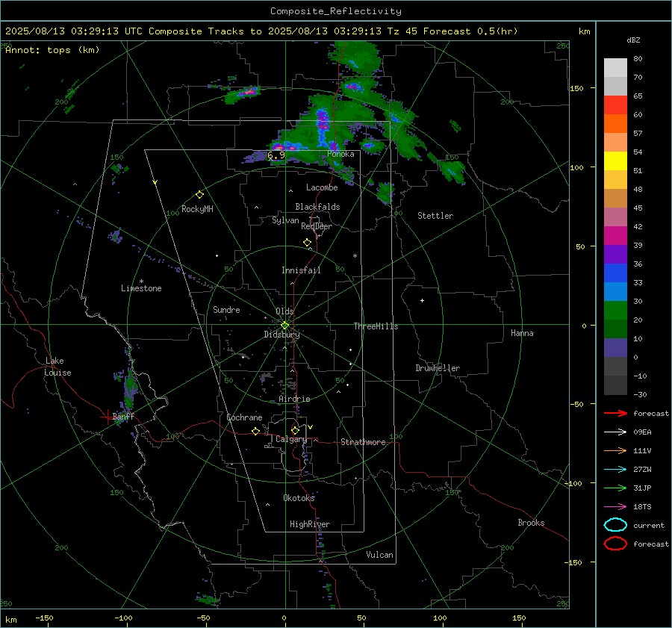
Task: Click the Sylvan town label
Action: click(285, 220)
